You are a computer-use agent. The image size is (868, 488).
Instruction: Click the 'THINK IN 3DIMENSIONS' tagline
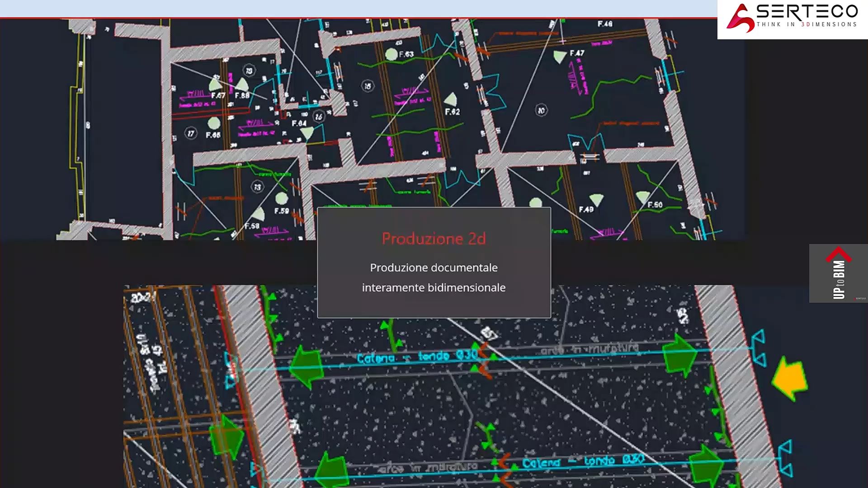(807, 24)
